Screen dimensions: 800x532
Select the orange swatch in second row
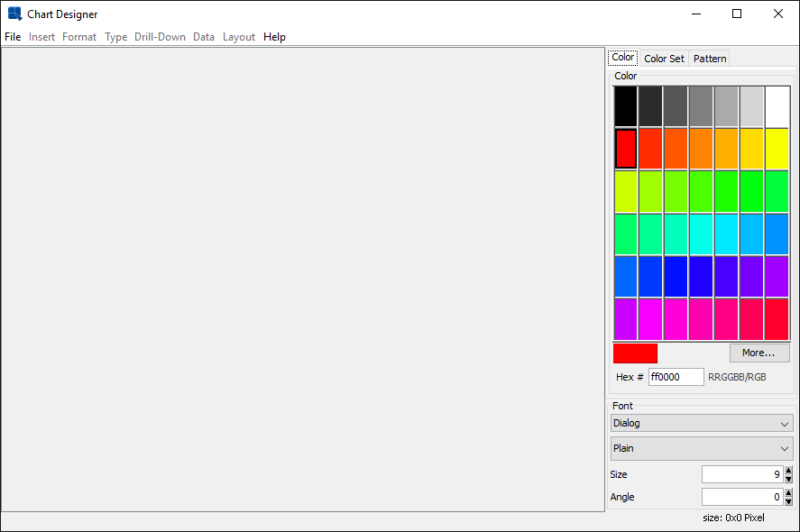(x=701, y=149)
